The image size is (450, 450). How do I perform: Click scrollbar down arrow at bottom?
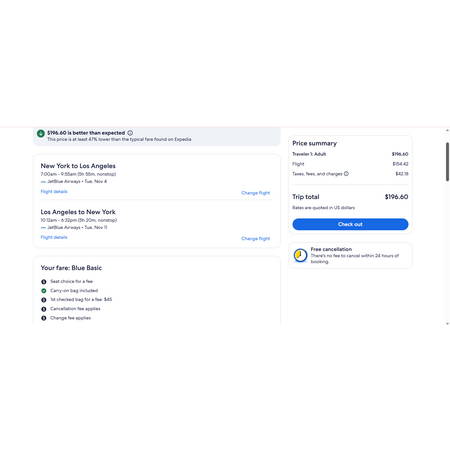(x=447, y=323)
